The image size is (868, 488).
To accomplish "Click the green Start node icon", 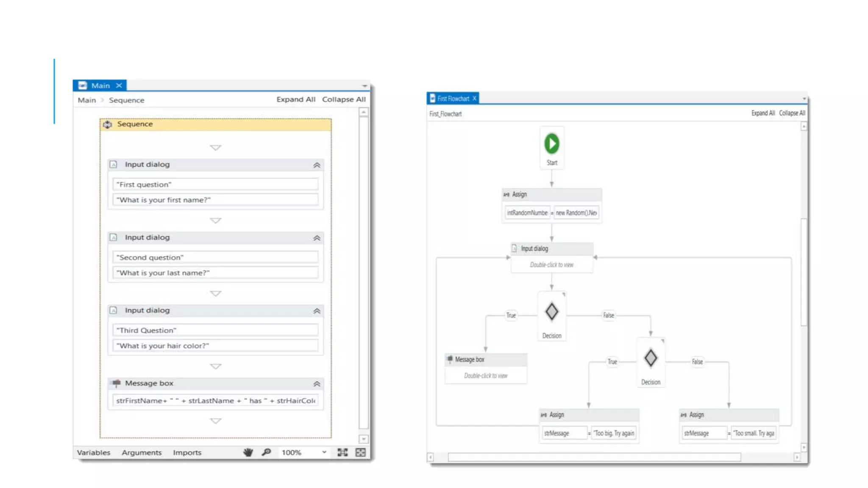I will point(551,144).
